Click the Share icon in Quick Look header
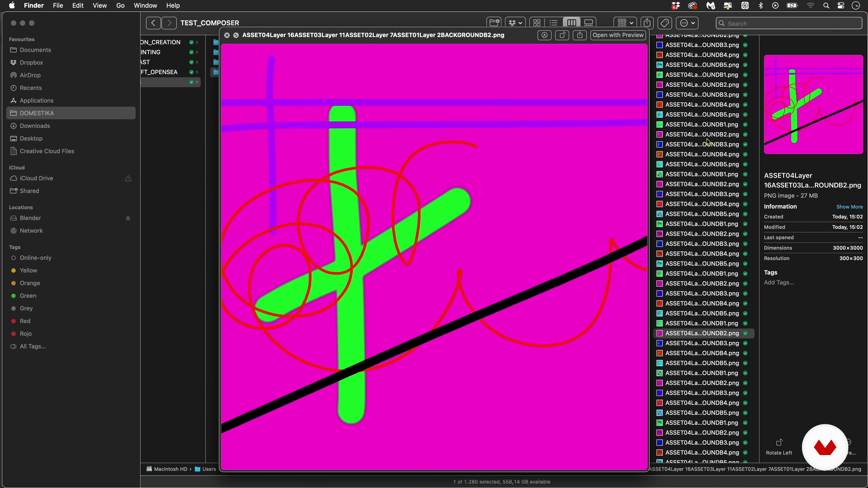 (580, 35)
